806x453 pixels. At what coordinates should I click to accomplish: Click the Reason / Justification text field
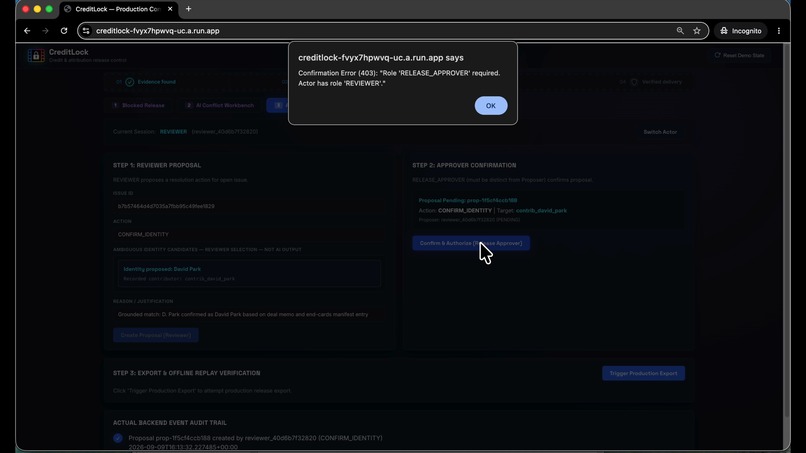point(247,314)
